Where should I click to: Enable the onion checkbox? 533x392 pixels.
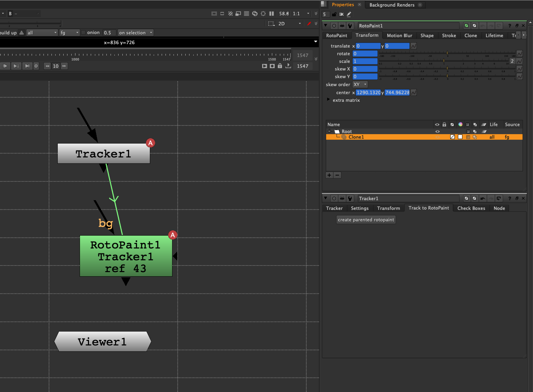click(83, 32)
